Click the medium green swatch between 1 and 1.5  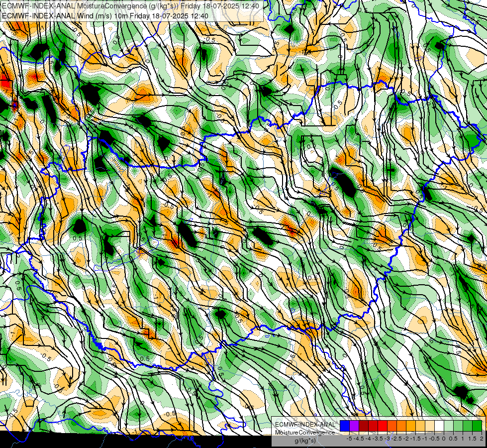pos(468,426)
